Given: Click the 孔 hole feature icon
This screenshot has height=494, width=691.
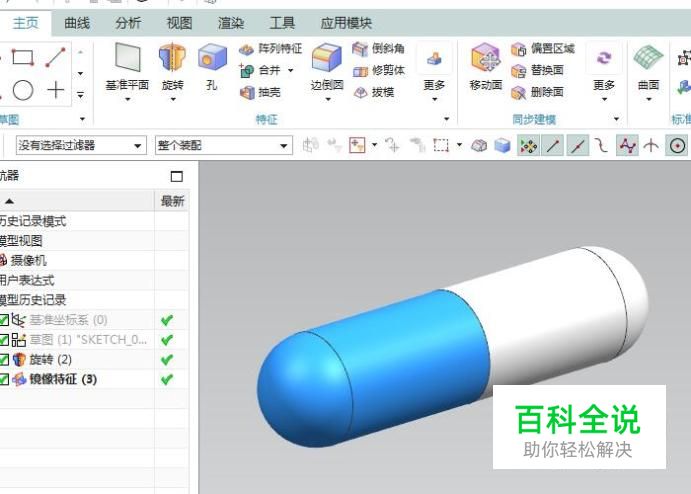Looking at the screenshot, I should (x=212, y=57).
